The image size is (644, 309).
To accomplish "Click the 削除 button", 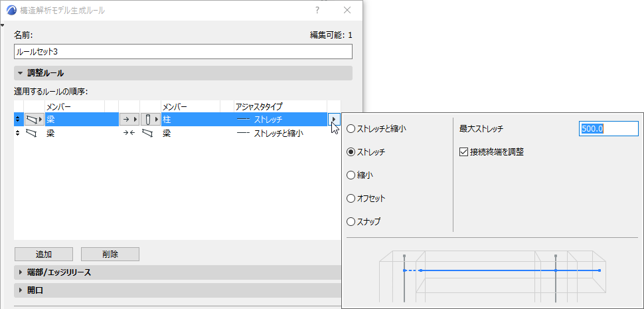I will click(110, 255).
